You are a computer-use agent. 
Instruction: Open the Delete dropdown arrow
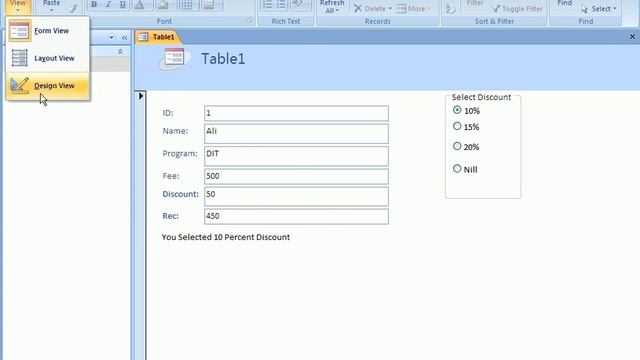point(390,9)
